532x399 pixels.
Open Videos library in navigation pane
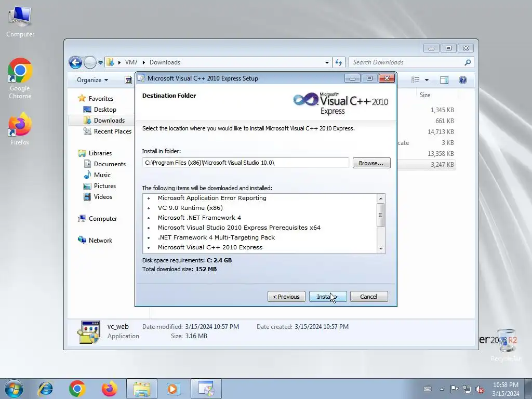pyautogui.click(x=103, y=197)
